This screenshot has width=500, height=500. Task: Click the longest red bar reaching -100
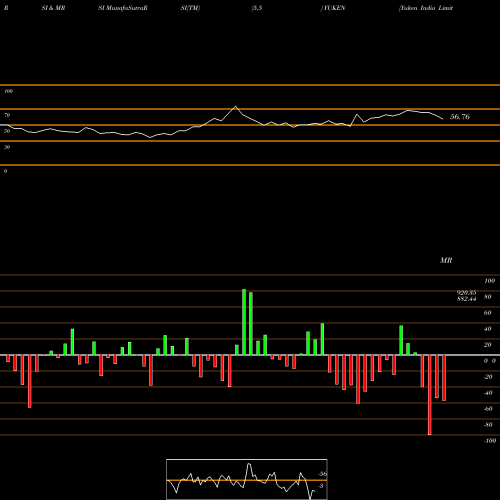pos(429,395)
